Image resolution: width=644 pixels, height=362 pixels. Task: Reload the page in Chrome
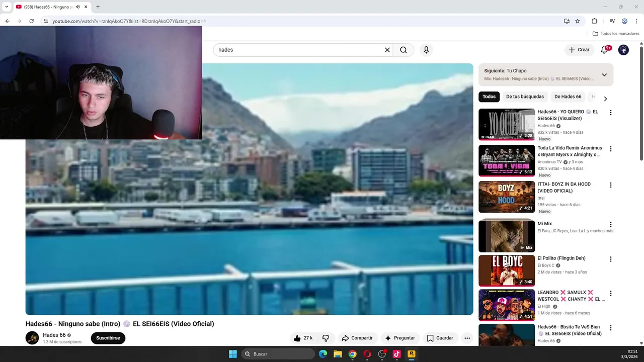pyautogui.click(x=31, y=21)
